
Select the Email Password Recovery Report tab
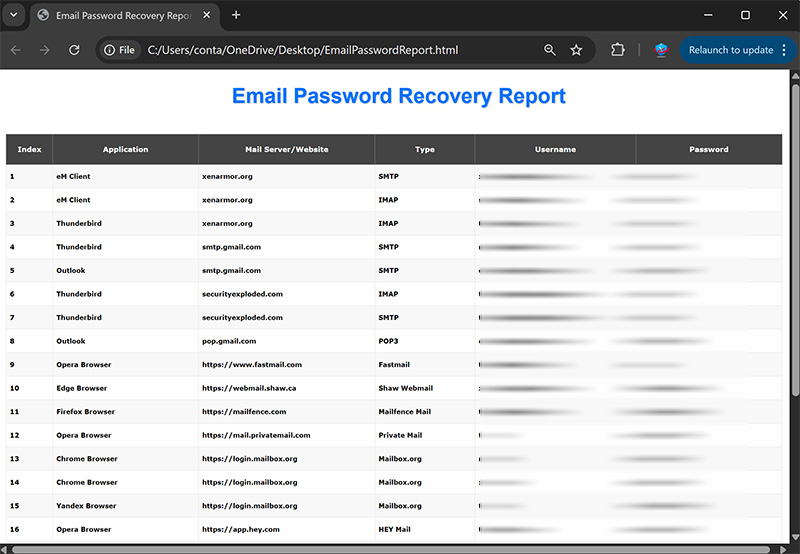pos(125,16)
